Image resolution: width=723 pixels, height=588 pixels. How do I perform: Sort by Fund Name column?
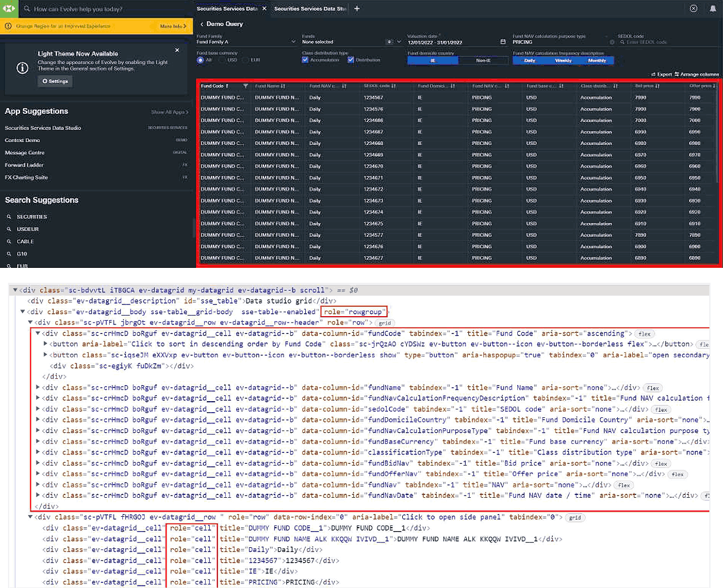tap(270, 86)
